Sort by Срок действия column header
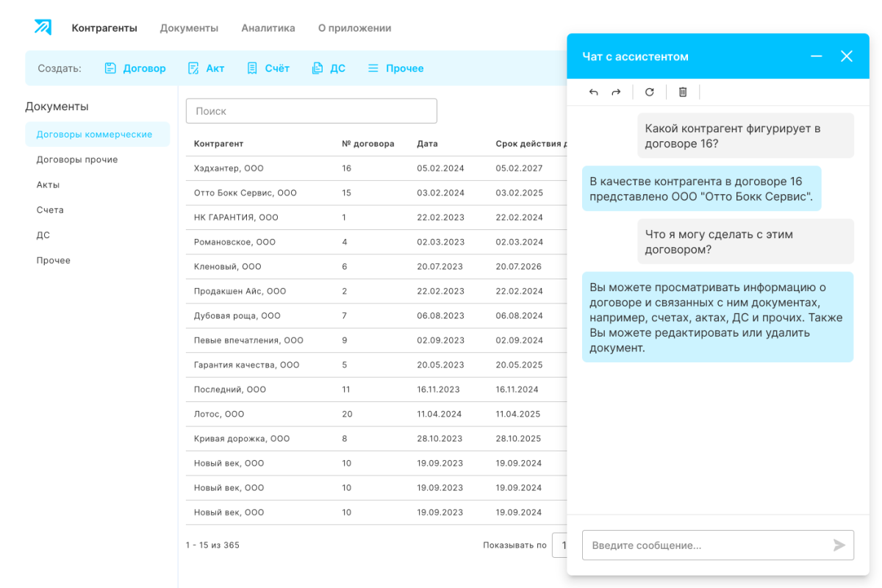Image resolution: width=882 pixels, height=588 pixels. [x=531, y=143]
